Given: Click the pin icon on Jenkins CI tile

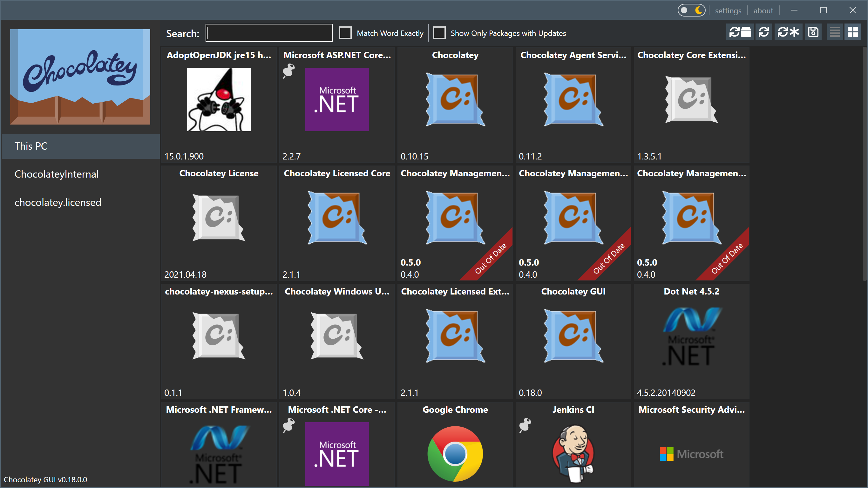Looking at the screenshot, I should coord(525,426).
